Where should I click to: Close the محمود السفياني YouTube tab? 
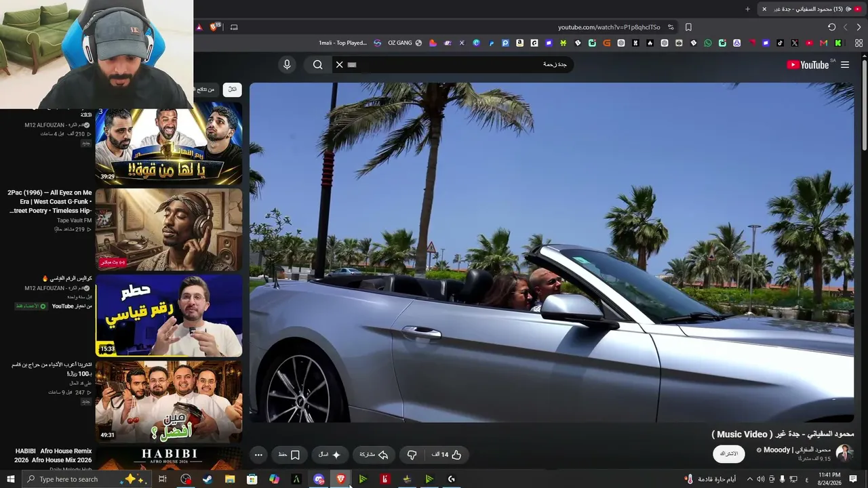tap(764, 9)
